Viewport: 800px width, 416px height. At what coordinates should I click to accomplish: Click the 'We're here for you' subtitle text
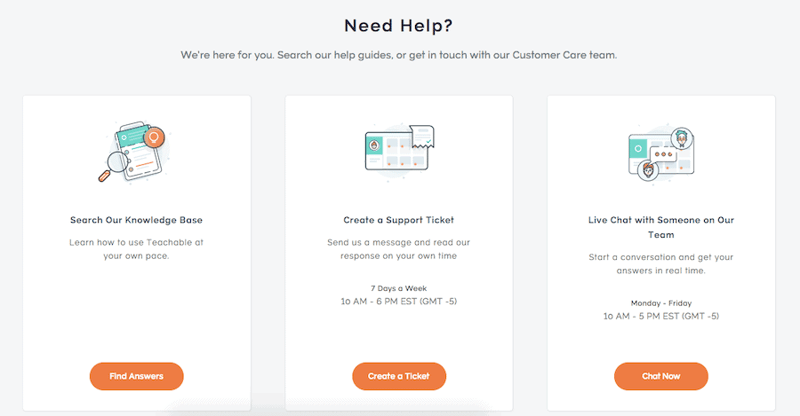click(x=398, y=55)
